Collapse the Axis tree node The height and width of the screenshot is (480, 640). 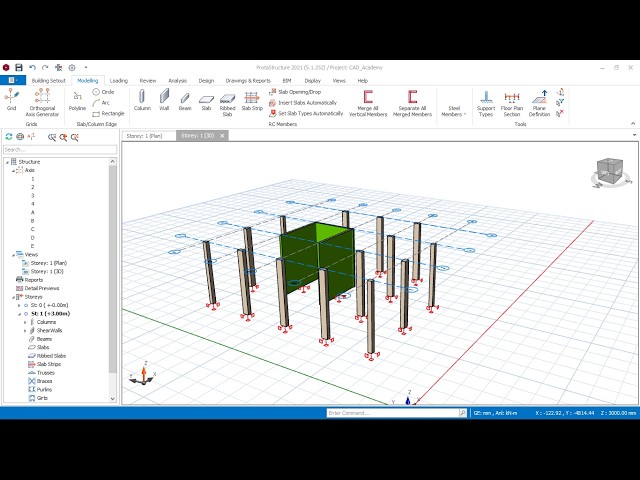(13, 171)
